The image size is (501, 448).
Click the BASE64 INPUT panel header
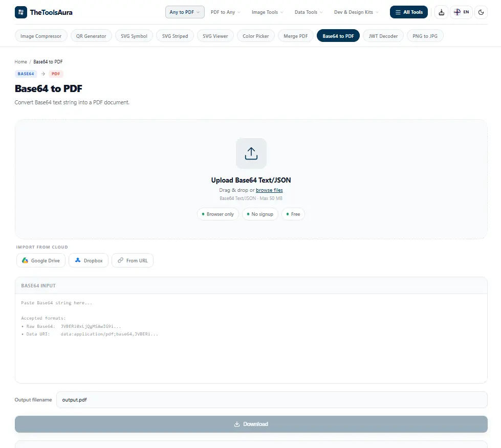tap(251, 285)
